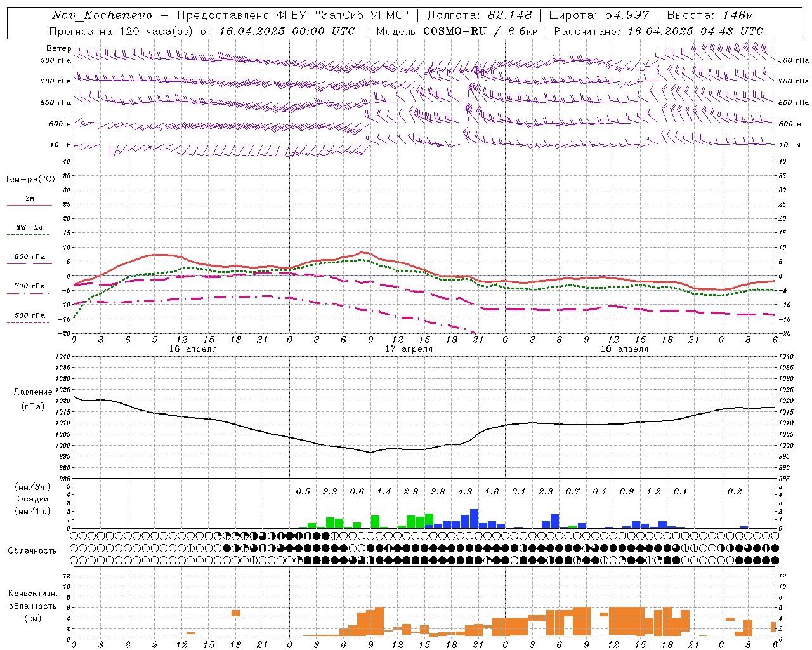Click the Тем-ра(°C) axis label
This screenshot has height=650, width=812.
pyautogui.click(x=30, y=180)
